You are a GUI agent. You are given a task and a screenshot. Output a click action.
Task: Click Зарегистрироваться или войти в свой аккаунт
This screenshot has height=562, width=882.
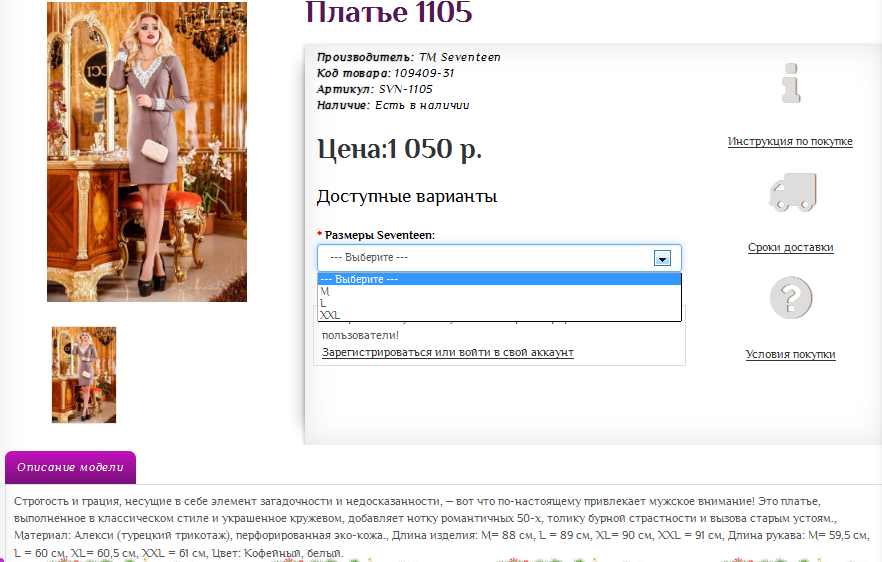coord(447,353)
